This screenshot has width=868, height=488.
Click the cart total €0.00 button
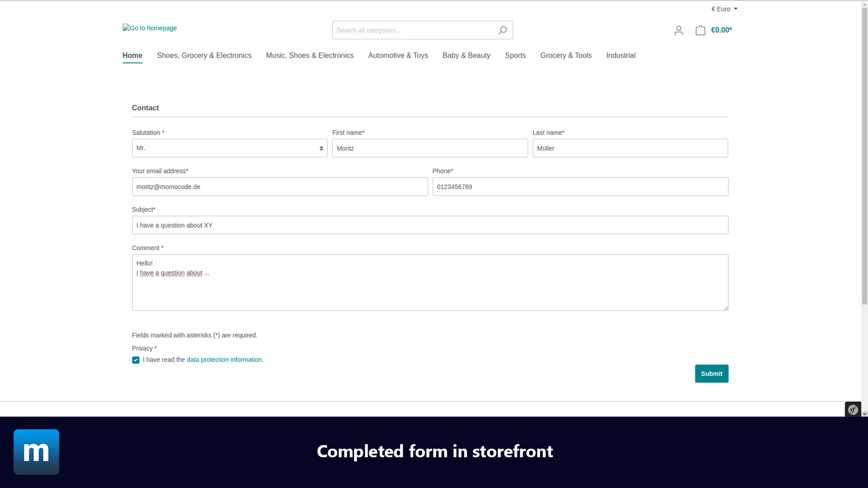click(713, 30)
